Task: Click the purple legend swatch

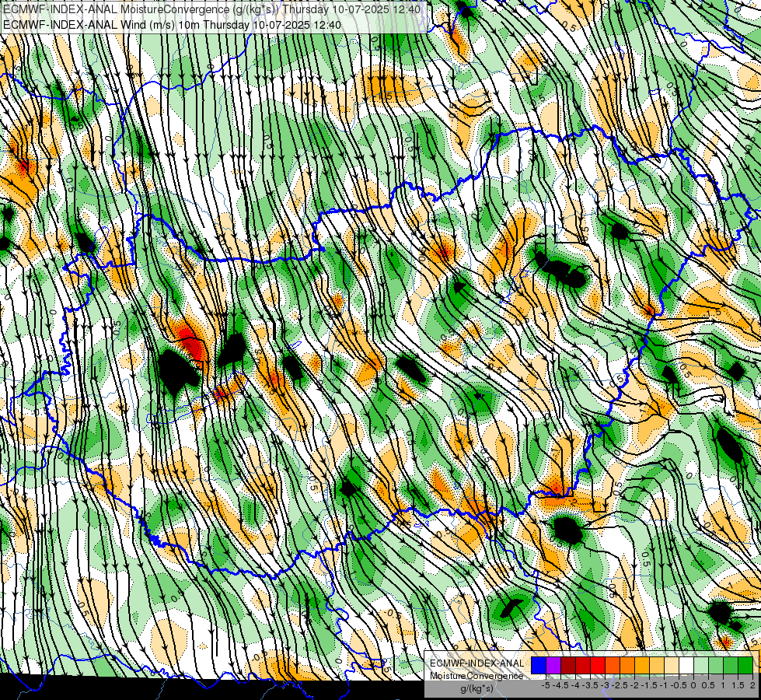Action: [553, 665]
